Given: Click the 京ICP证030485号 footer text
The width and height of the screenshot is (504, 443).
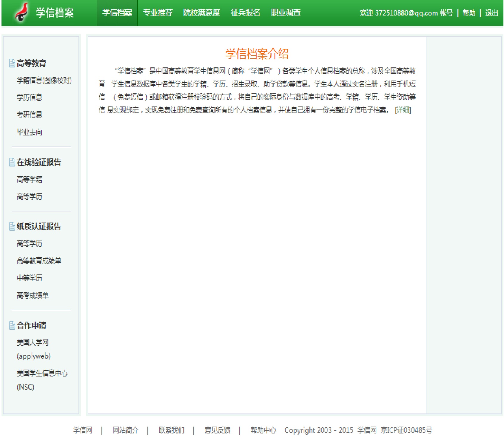Looking at the screenshot, I should [406, 430].
